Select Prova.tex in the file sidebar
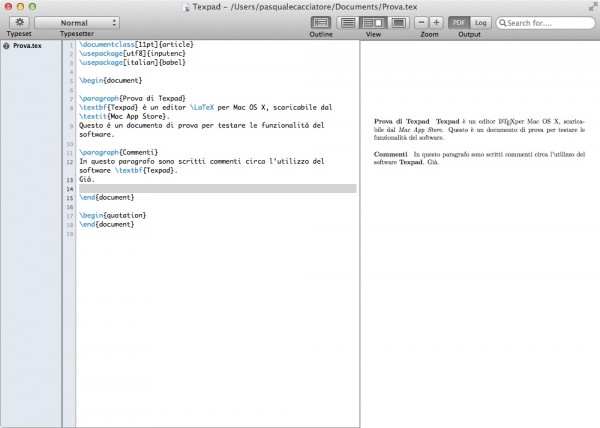This screenshot has width=600, height=428. click(27, 46)
